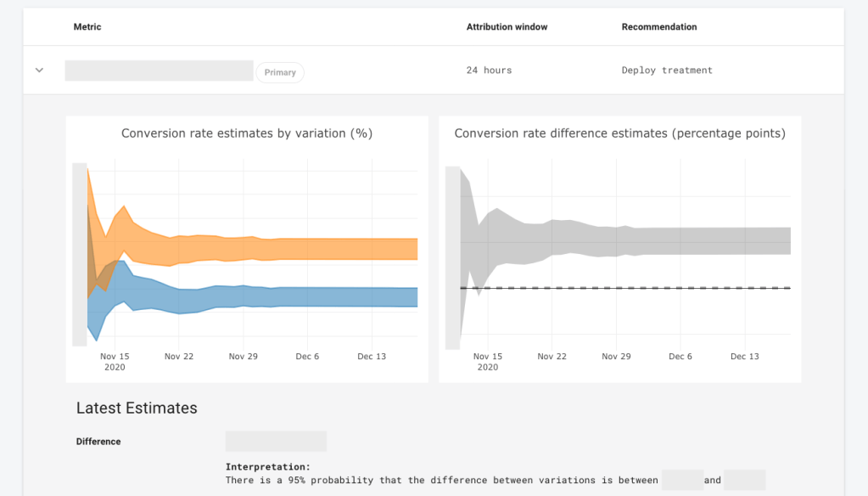Click the redacted Difference value box
This screenshot has height=496, width=868.
[x=276, y=442]
